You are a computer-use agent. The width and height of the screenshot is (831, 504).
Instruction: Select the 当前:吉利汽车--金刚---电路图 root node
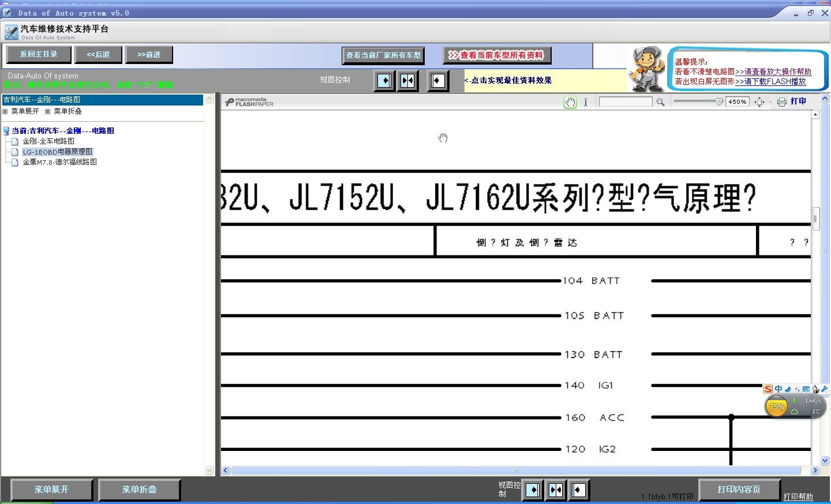coord(62,131)
